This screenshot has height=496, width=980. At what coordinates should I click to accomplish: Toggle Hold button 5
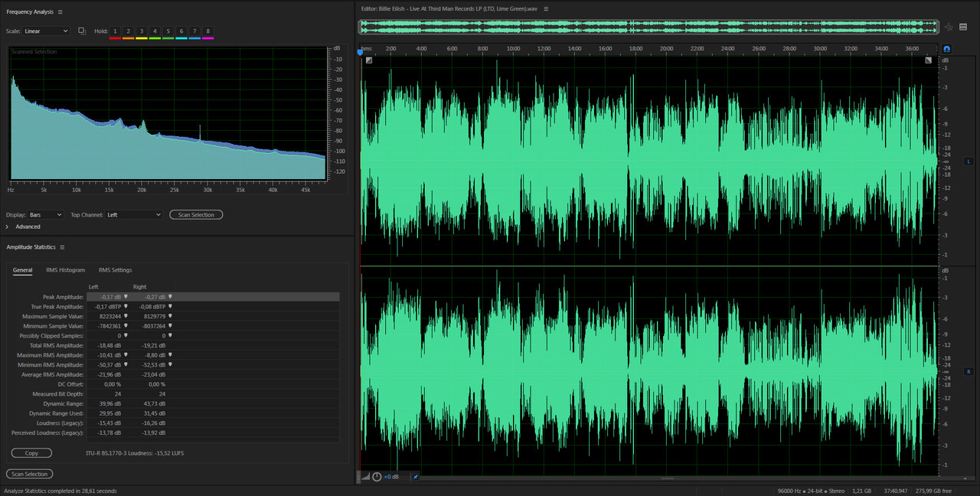pyautogui.click(x=168, y=31)
